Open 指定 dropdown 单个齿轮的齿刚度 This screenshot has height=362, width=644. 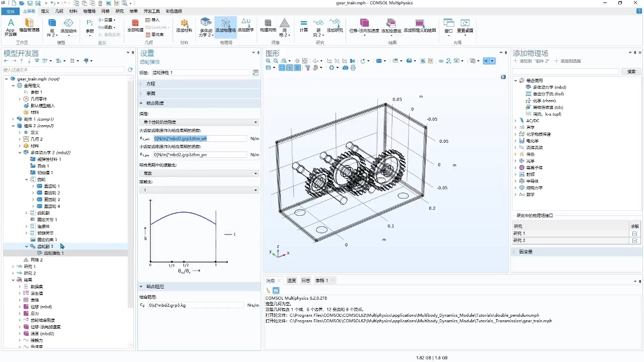click(x=199, y=122)
